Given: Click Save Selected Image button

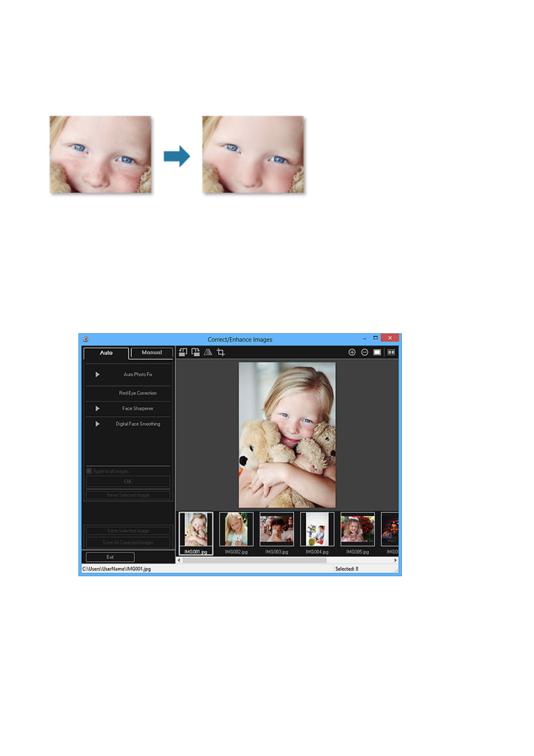Looking at the screenshot, I should [128, 531].
